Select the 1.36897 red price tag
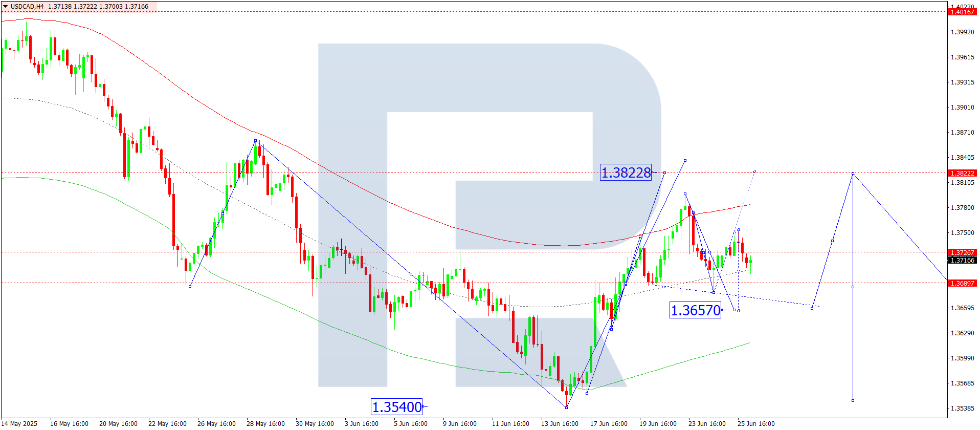Image resolution: width=980 pixels, height=430 pixels. 962,283
